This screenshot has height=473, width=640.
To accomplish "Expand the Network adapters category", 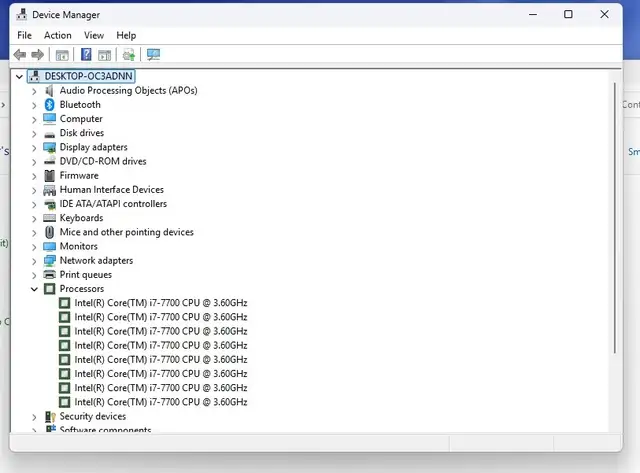I will pyautogui.click(x=34, y=261).
